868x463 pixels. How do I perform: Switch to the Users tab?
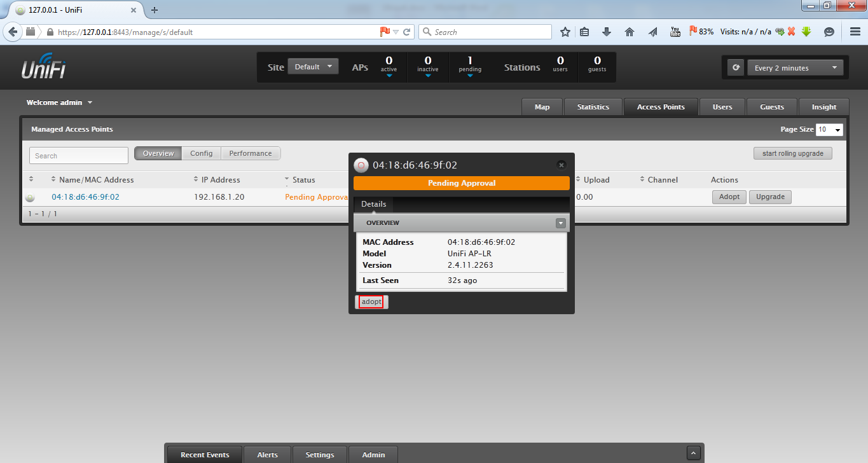722,107
